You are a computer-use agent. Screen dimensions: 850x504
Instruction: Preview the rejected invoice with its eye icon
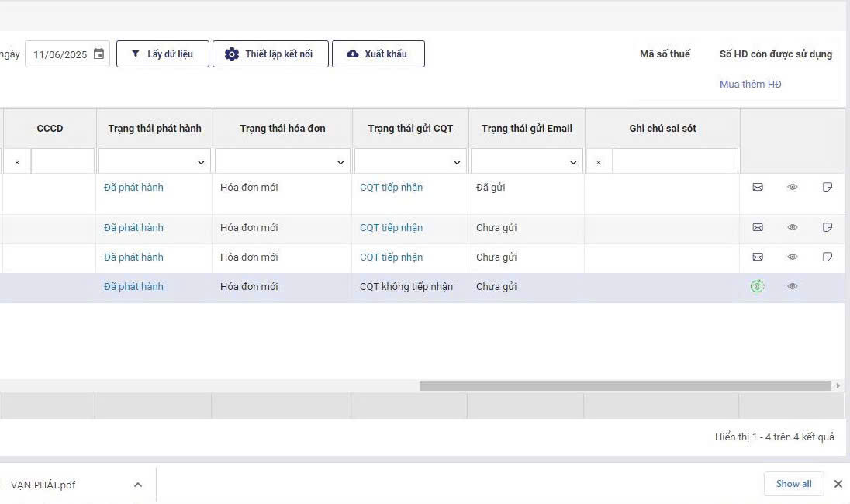[x=793, y=286]
